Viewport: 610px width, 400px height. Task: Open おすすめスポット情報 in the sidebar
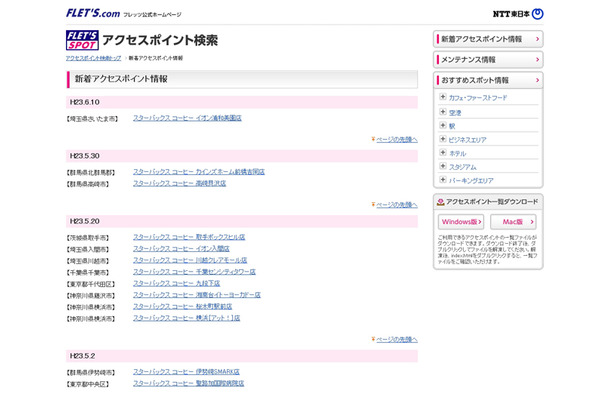[488, 80]
